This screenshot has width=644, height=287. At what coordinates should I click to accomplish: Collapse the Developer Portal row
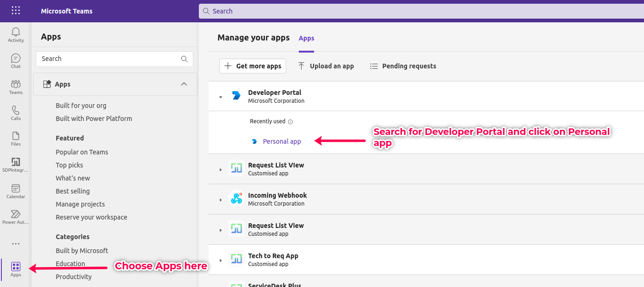click(221, 97)
